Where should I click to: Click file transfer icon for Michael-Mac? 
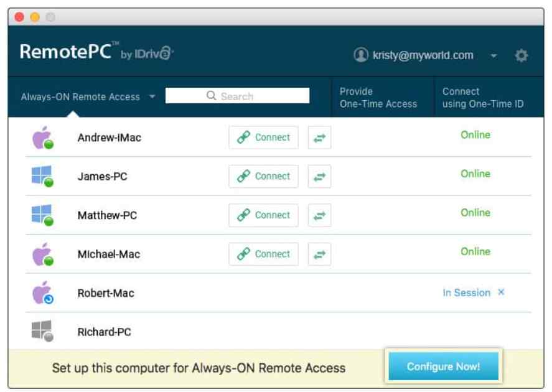319,254
